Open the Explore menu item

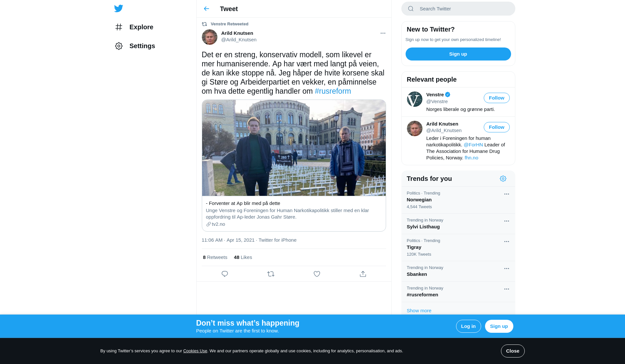(x=134, y=27)
